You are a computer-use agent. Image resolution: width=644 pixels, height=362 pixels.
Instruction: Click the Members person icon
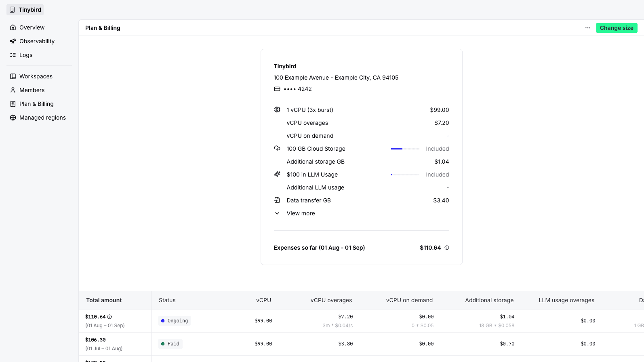click(x=13, y=90)
